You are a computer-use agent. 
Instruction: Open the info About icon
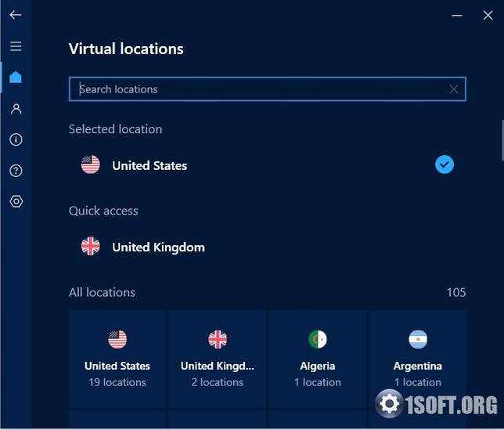[16, 139]
